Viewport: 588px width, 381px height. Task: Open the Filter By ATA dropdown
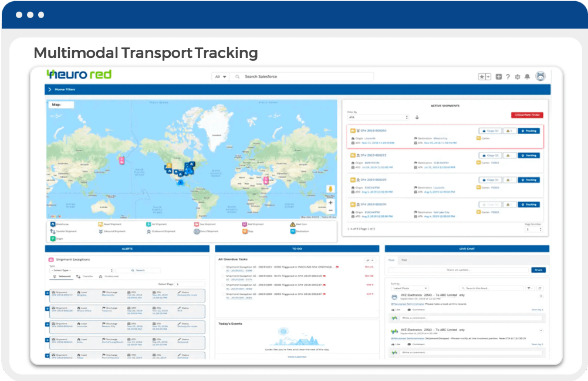(x=378, y=117)
